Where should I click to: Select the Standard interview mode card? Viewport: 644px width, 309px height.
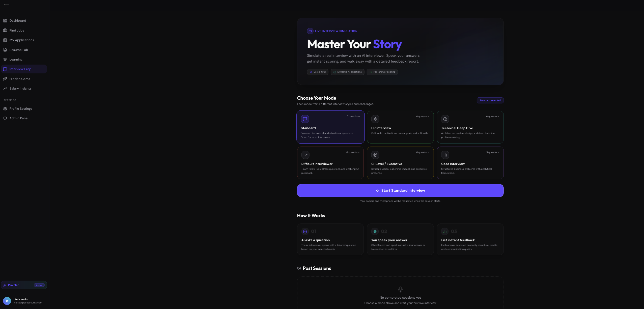330,127
